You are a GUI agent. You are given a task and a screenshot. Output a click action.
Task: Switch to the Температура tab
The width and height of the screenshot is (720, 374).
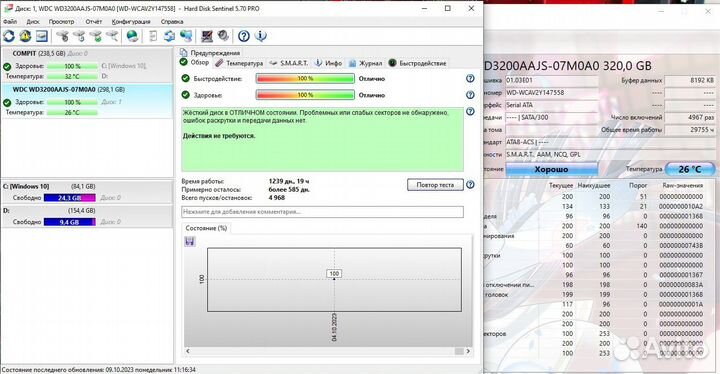click(x=239, y=63)
